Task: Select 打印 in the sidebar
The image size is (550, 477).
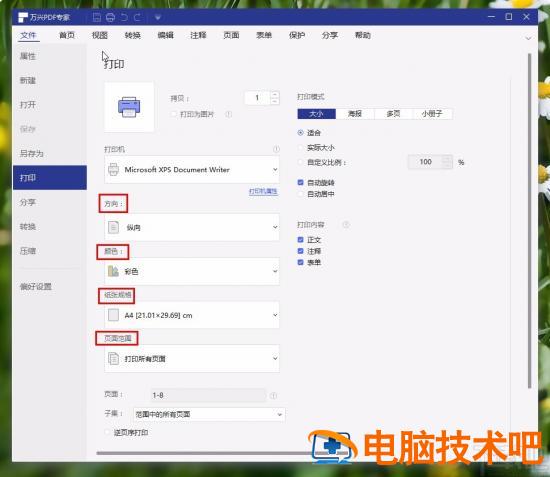Action: tap(49, 178)
